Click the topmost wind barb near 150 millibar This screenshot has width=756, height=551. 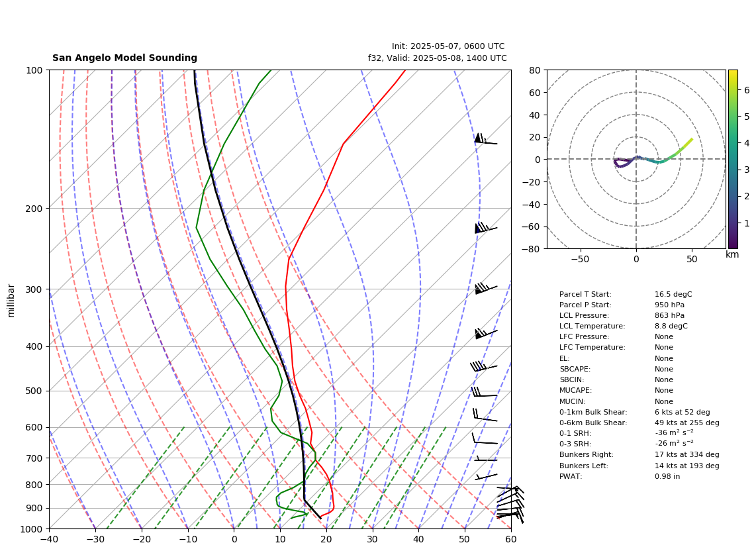click(x=485, y=139)
